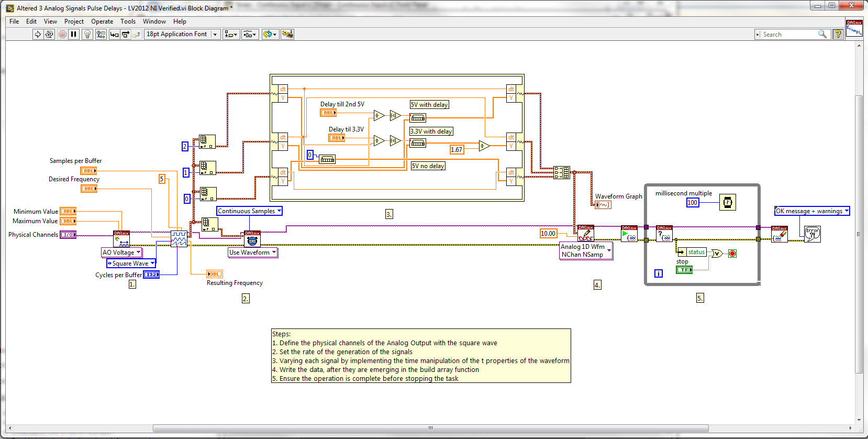This screenshot has width=868, height=439.
Task: Select the DAQmx Is Task Done VI node
Action: [x=664, y=234]
